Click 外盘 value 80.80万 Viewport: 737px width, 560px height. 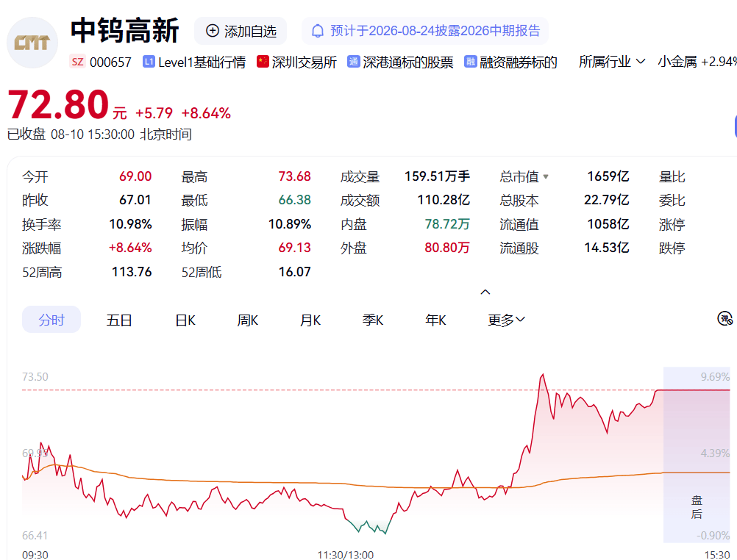(x=447, y=248)
